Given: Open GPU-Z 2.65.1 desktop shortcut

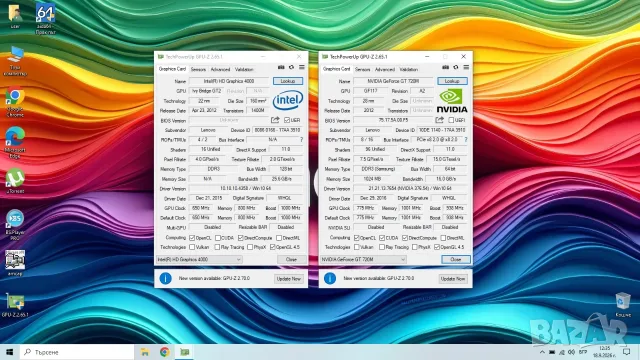Looking at the screenshot, I should (15, 305).
